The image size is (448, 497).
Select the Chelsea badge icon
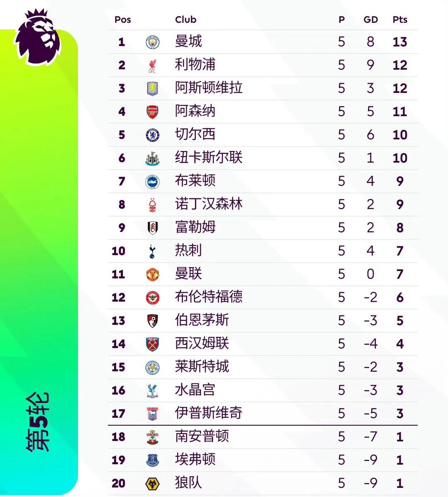(x=152, y=135)
